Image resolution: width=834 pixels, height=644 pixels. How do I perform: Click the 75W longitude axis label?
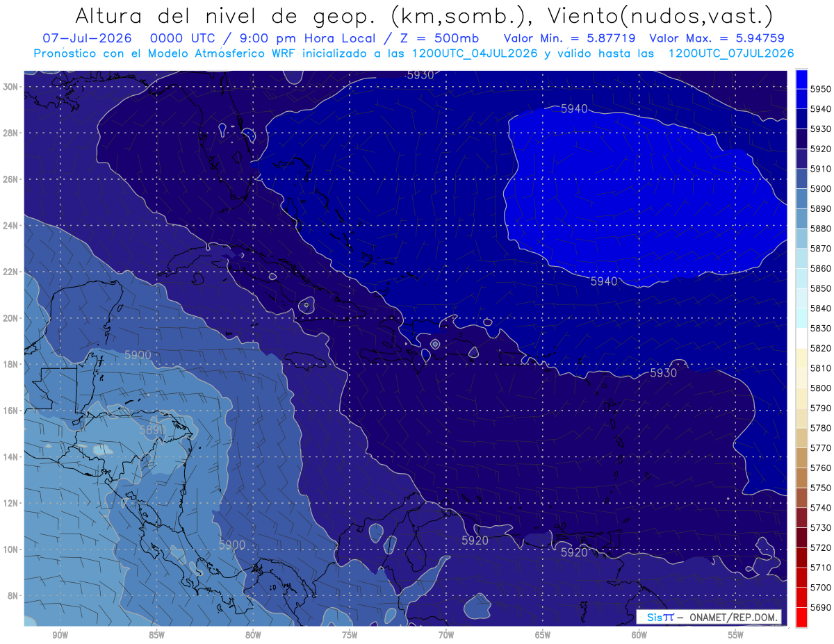(350, 635)
